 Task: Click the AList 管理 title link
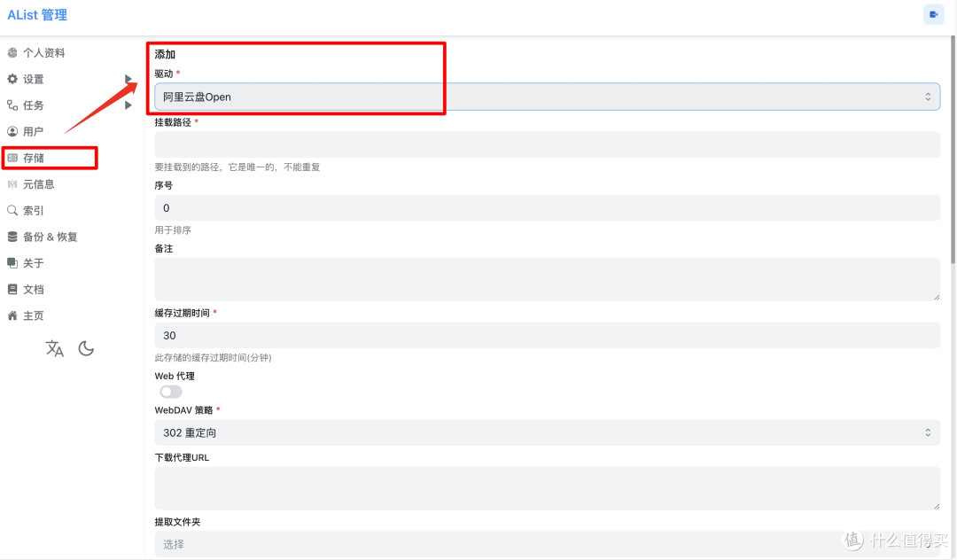point(37,15)
